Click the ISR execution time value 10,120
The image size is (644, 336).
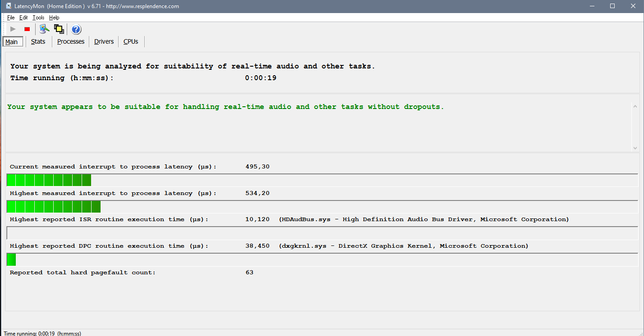(x=258, y=219)
